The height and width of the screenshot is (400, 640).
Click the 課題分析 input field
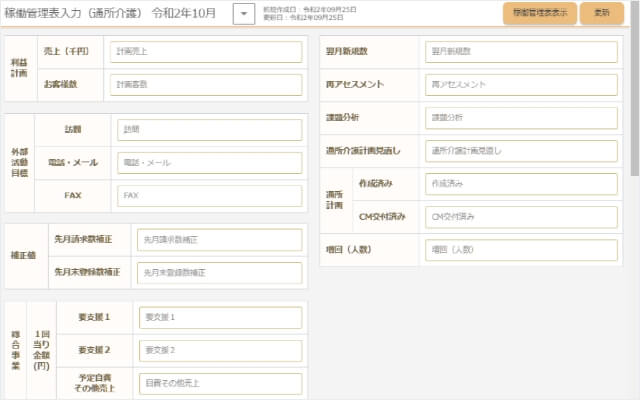[x=521, y=118]
